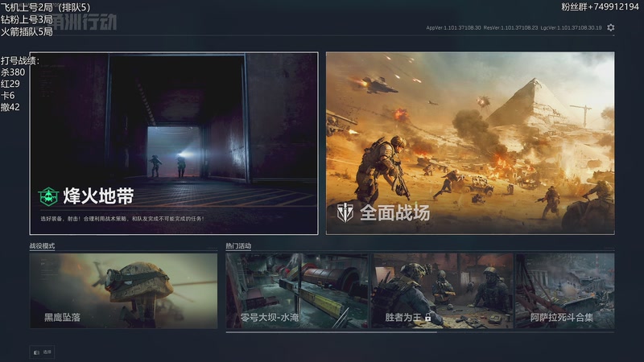Click the 战役模式 section label

(42, 246)
